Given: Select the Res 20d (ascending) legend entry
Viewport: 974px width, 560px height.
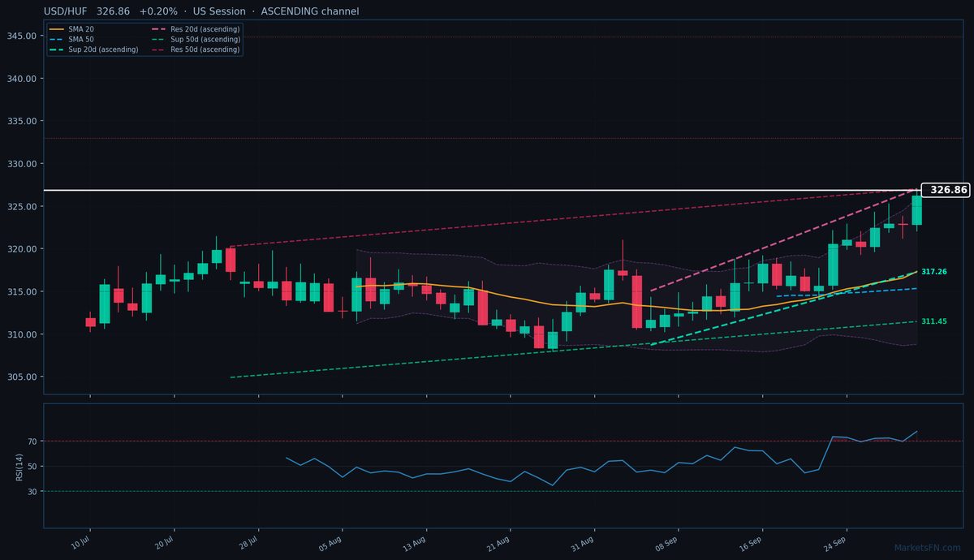Looking at the screenshot, I should pyautogui.click(x=205, y=29).
